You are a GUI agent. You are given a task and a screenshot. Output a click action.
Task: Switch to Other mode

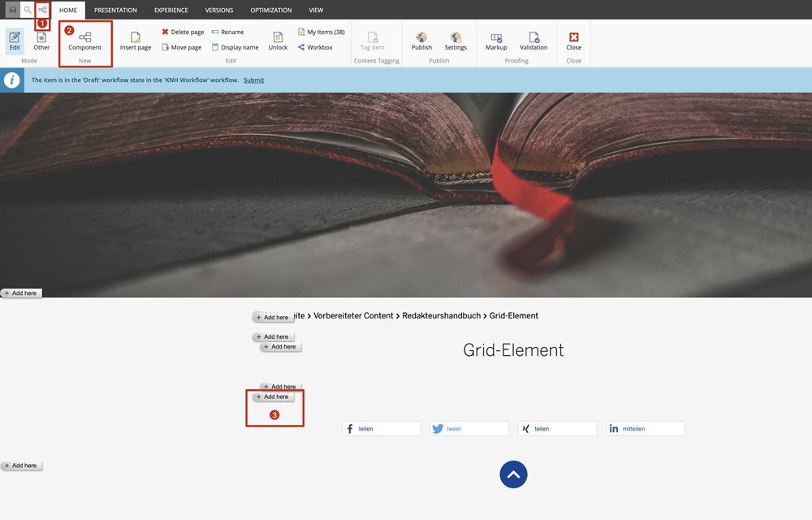point(41,41)
